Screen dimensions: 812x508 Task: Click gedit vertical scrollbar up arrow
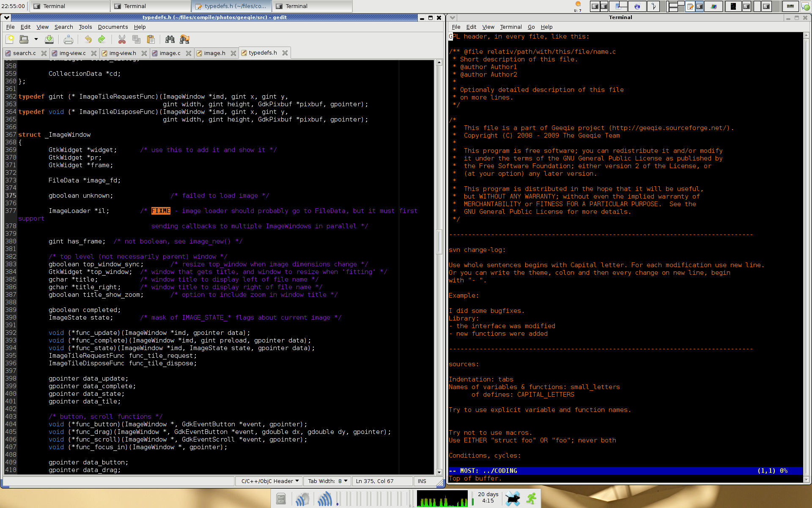pos(439,63)
